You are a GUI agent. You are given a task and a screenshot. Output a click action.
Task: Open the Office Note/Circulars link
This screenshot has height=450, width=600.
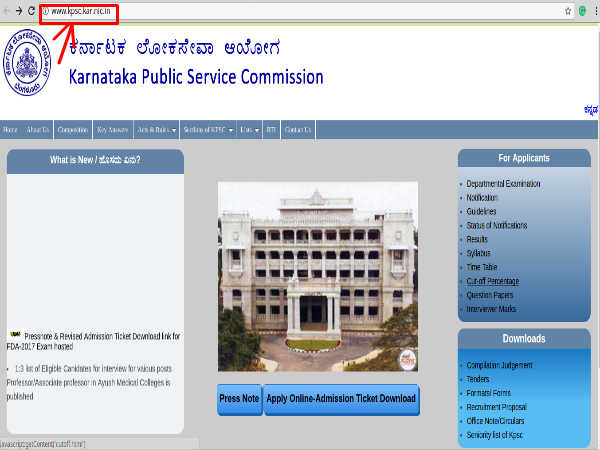[496, 421]
